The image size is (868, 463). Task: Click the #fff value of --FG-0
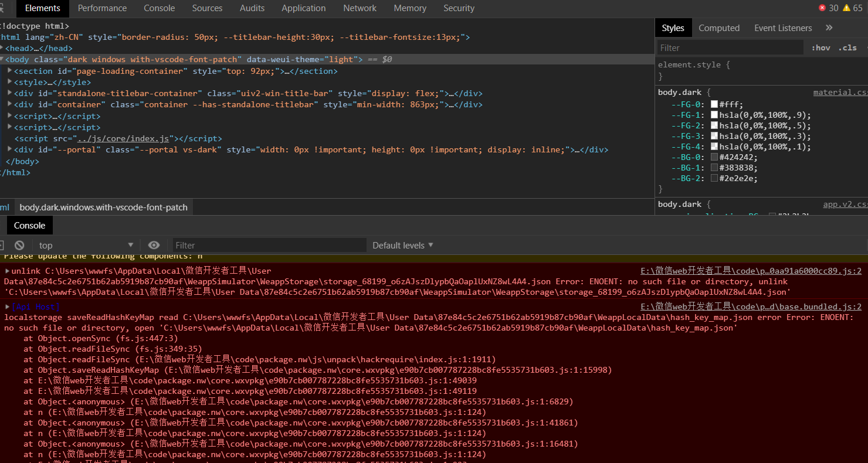point(730,104)
